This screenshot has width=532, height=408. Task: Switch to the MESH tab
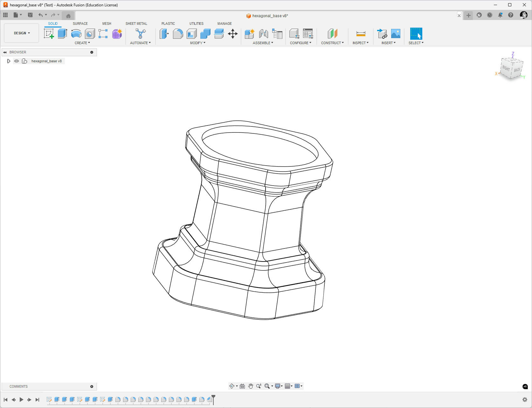[107, 24]
